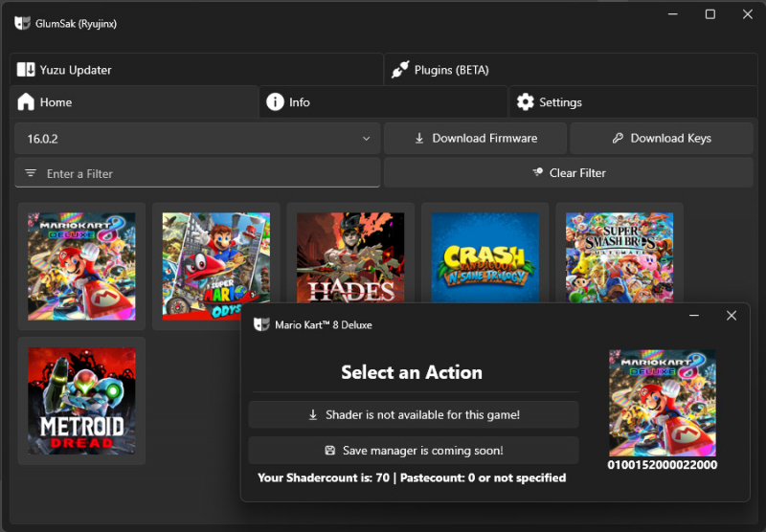
Task: Expand the 16.0.2 firmware version dropdown
Action: coord(197,139)
